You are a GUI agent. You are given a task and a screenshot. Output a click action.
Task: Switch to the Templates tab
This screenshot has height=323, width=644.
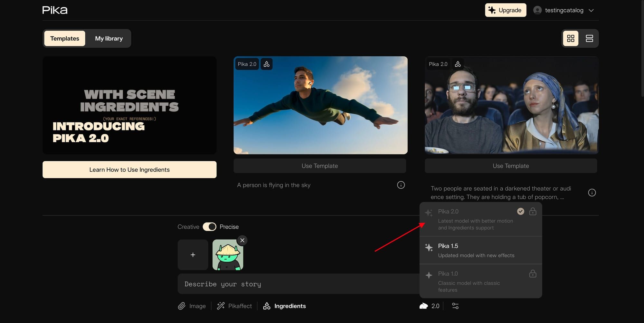click(65, 38)
